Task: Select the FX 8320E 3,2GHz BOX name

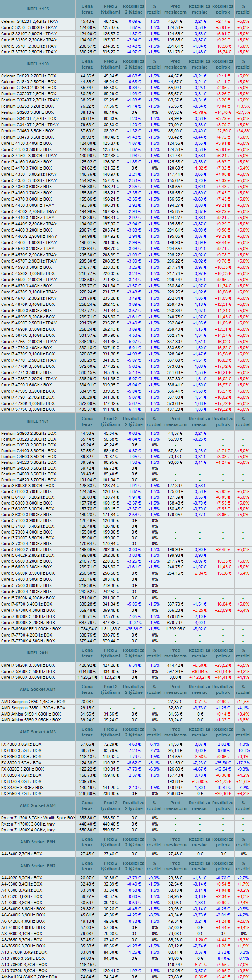Action: pos(22,769)
